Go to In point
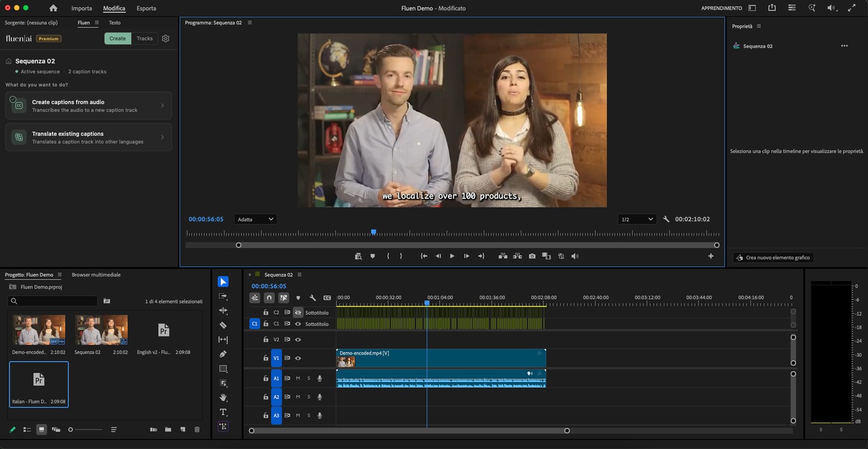The height and width of the screenshot is (449, 868). (x=424, y=256)
